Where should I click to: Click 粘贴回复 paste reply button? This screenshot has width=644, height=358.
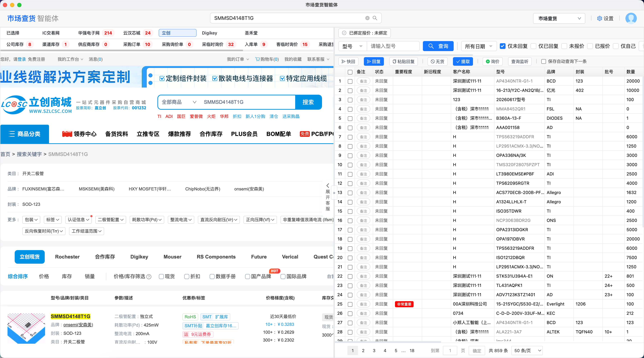(403, 61)
